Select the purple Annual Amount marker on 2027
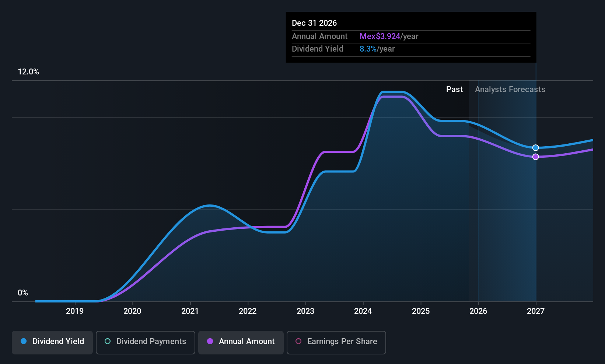 pyautogui.click(x=536, y=157)
